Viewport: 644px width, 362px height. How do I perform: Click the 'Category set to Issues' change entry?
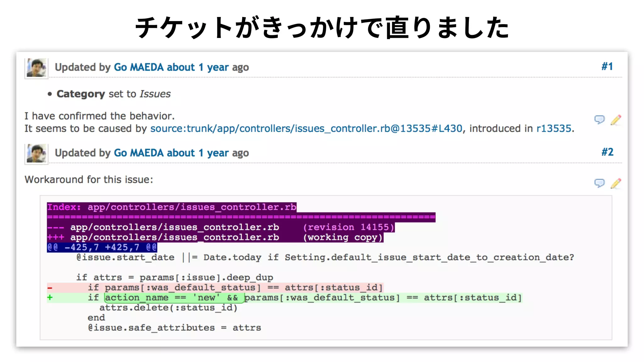tap(113, 94)
